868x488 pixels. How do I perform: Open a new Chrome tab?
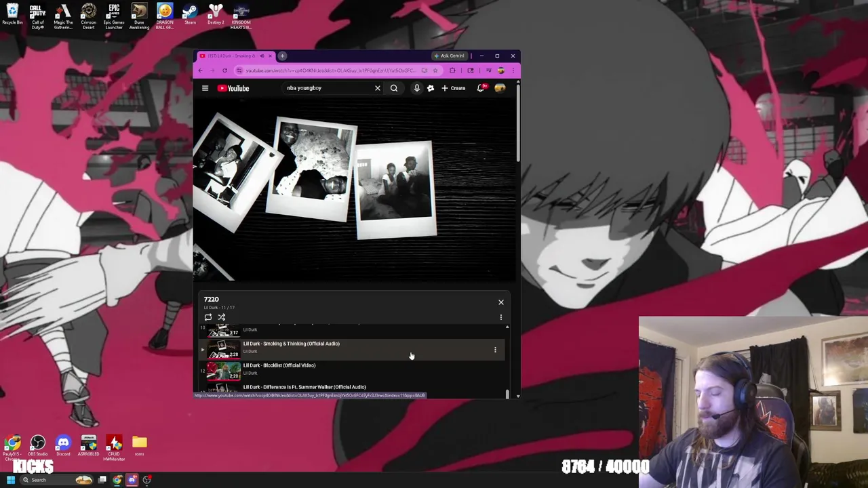[x=282, y=56]
